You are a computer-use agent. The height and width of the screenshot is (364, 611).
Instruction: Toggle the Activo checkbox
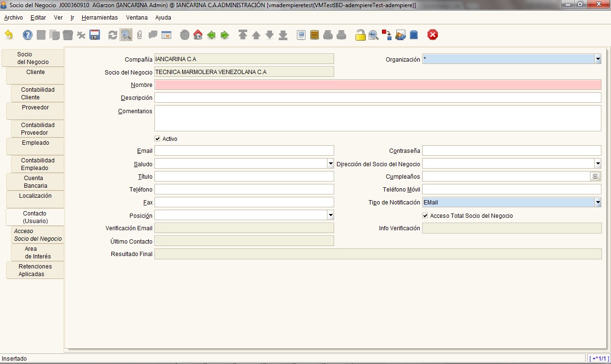pos(158,139)
